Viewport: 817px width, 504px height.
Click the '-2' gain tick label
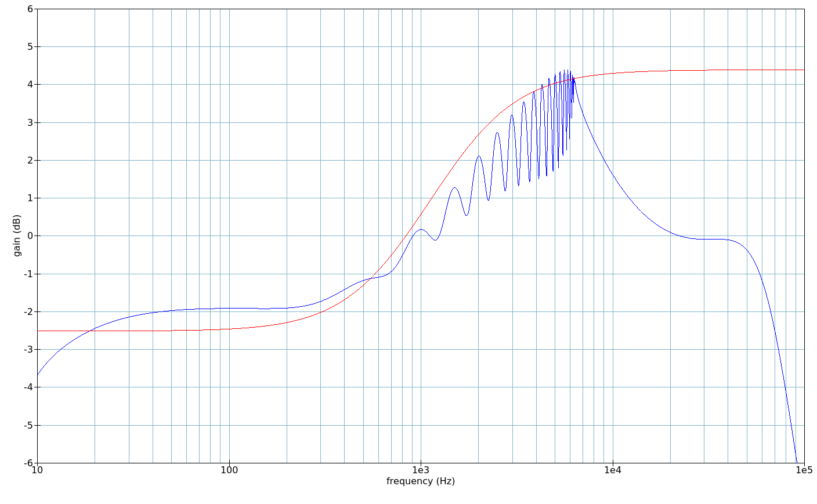click(x=28, y=311)
